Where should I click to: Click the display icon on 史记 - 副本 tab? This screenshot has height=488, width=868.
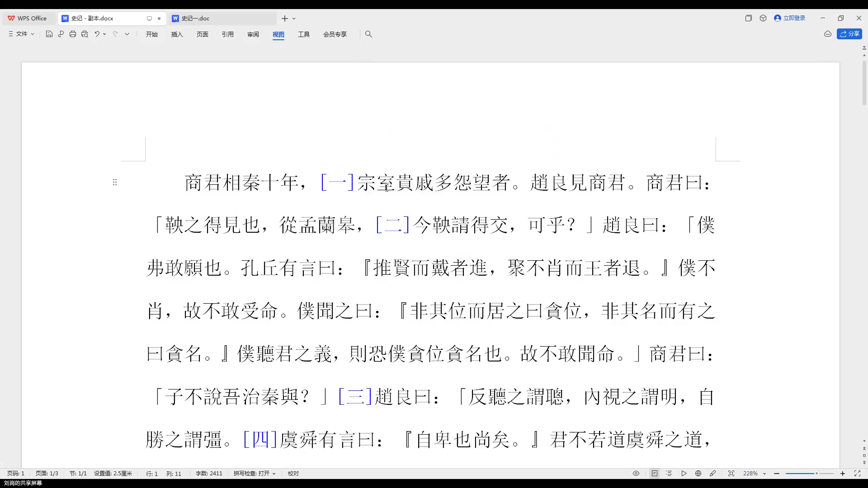[x=149, y=19]
